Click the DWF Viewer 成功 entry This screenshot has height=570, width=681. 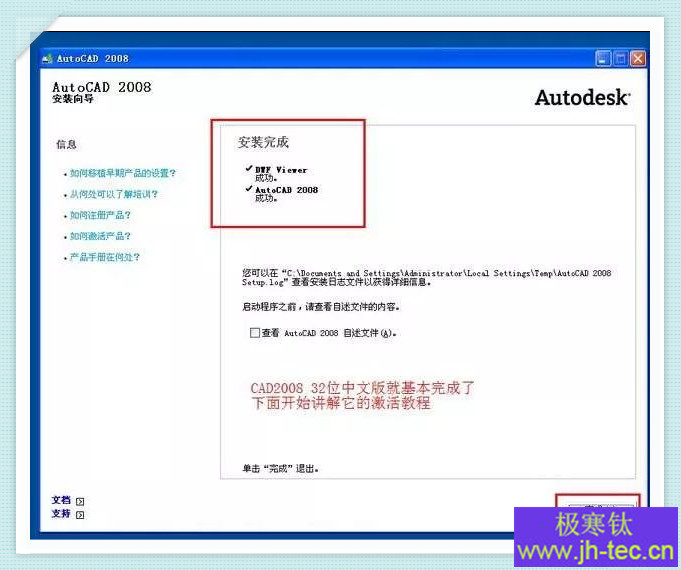(277, 173)
